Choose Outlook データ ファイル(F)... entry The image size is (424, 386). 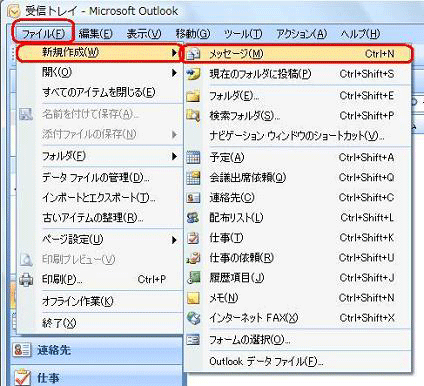298,362
